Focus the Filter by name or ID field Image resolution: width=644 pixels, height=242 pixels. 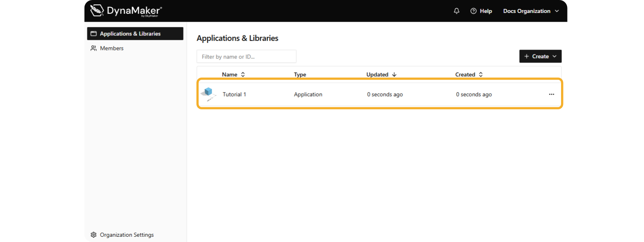tap(246, 56)
